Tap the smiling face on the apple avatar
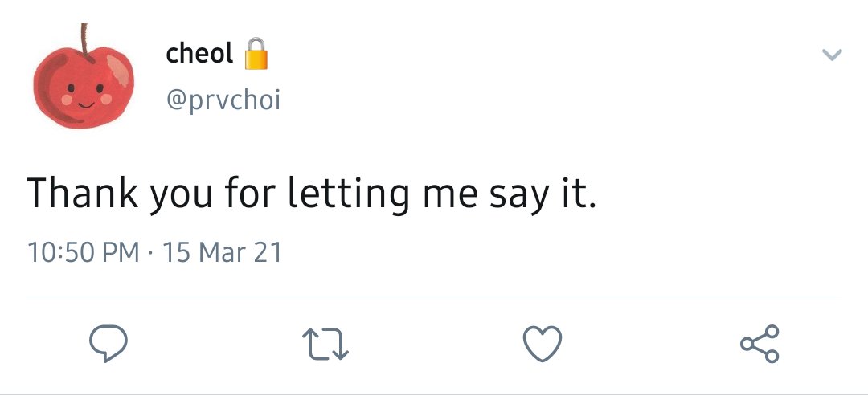The image size is (868, 408). 85,95
